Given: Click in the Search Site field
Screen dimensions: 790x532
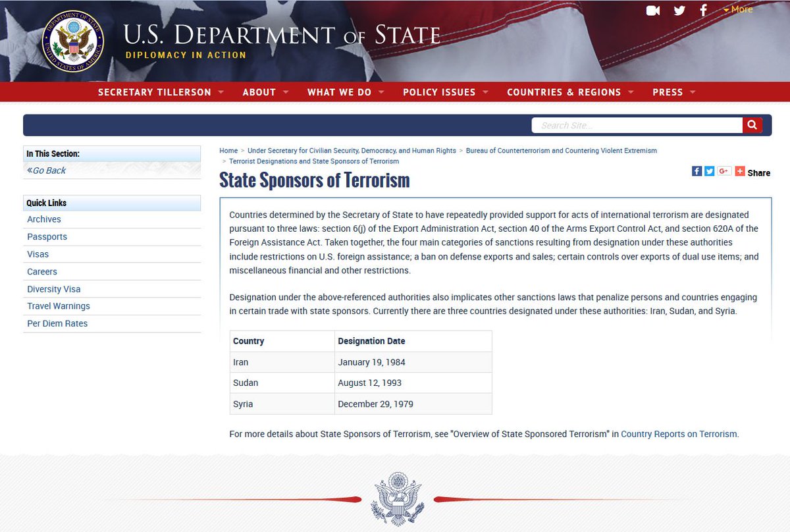Looking at the screenshot, I should (x=637, y=125).
